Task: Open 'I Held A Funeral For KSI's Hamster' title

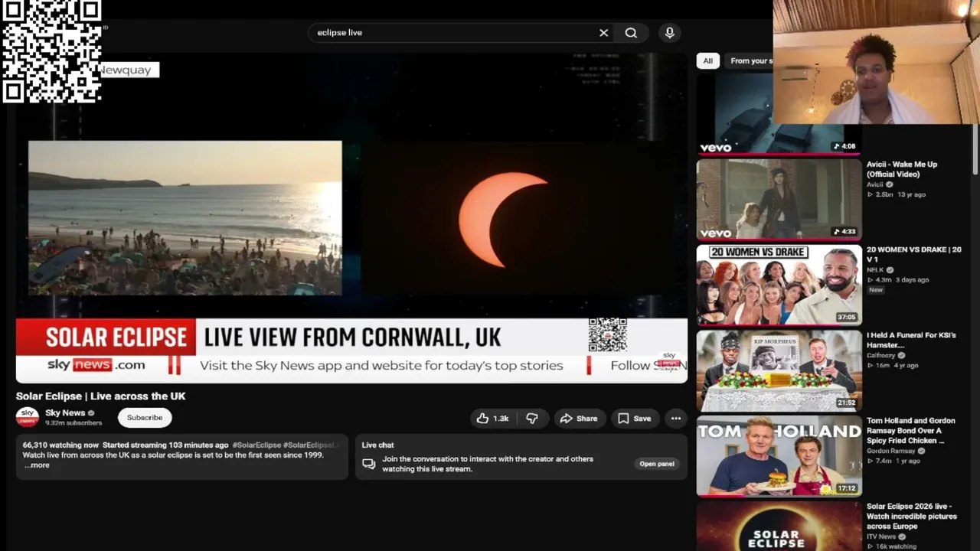Action: pyautogui.click(x=911, y=341)
